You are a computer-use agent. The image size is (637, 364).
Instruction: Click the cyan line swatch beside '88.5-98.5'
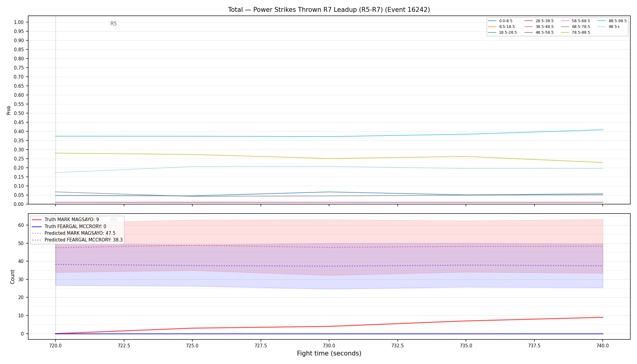602,21
